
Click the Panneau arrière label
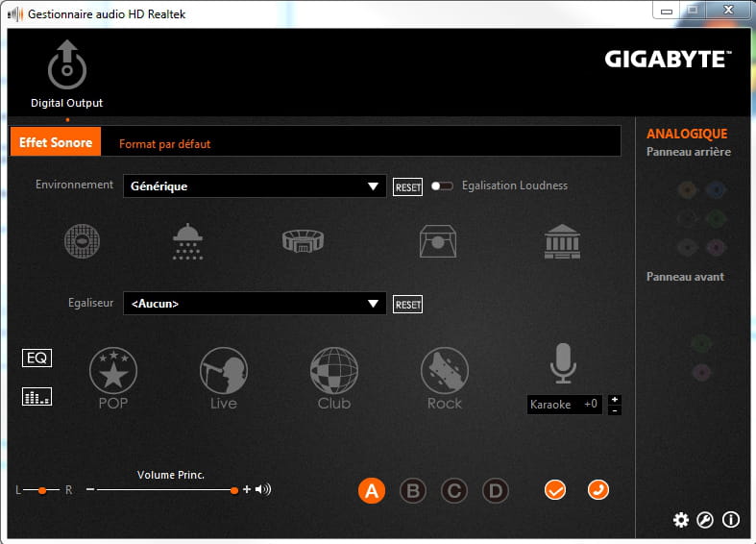point(689,152)
